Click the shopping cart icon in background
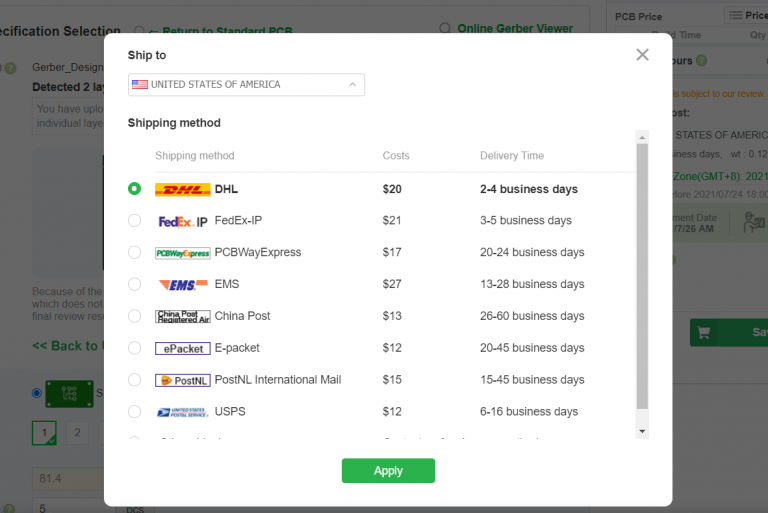768x513 pixels. pos(704,333)
